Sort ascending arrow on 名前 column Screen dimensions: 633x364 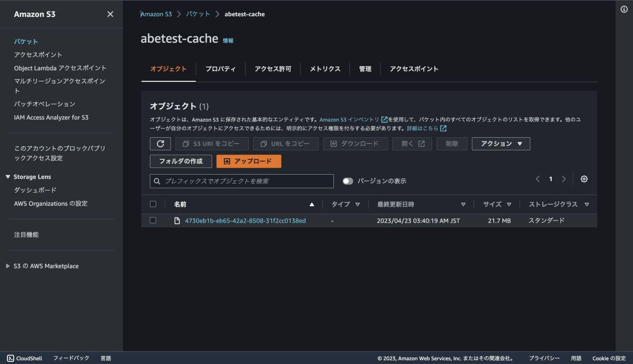[x=312, y=204]
